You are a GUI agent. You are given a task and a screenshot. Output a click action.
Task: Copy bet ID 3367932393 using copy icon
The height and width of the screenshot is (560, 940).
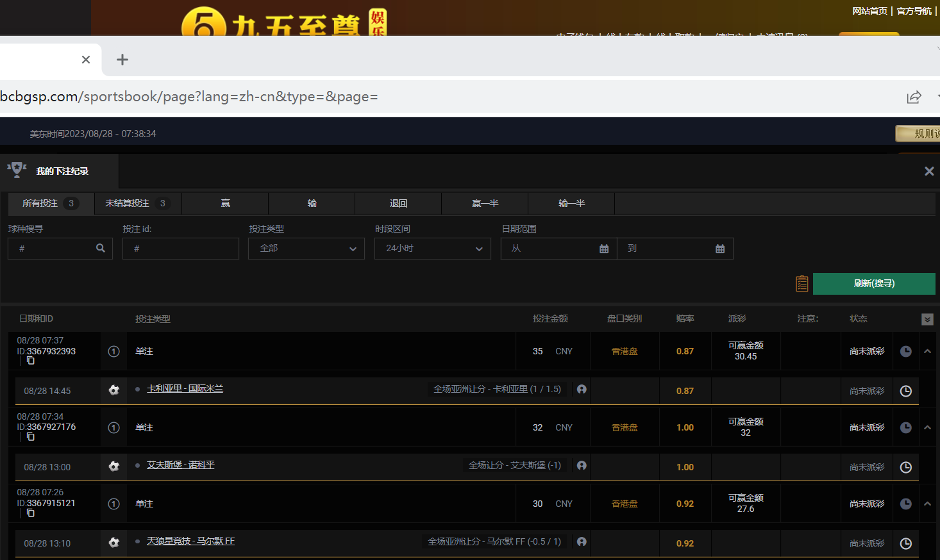pos(30,361)
